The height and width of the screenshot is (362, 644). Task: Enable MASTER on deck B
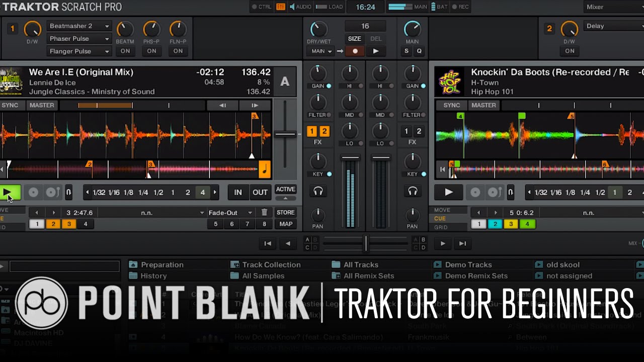coord(484,106)
